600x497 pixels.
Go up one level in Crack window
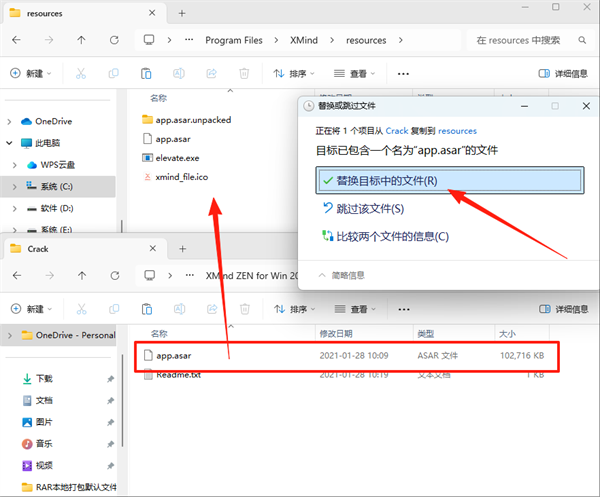[82, 275]
